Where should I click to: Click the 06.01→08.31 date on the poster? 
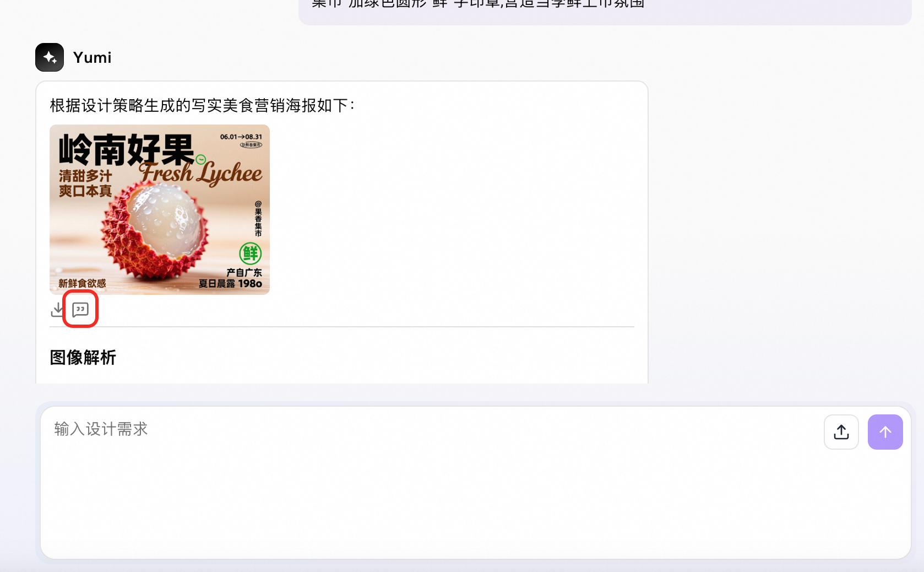(241, 137)
